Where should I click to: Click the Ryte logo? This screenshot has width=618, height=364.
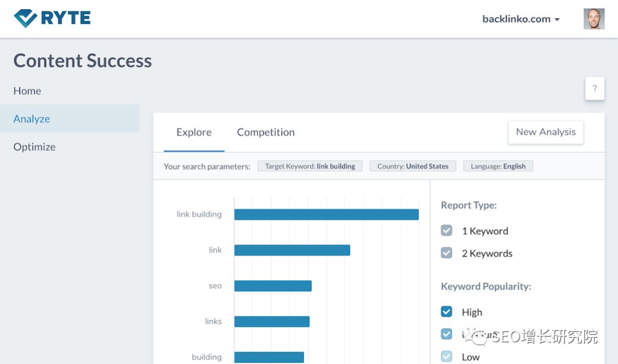tap(52, 18)
